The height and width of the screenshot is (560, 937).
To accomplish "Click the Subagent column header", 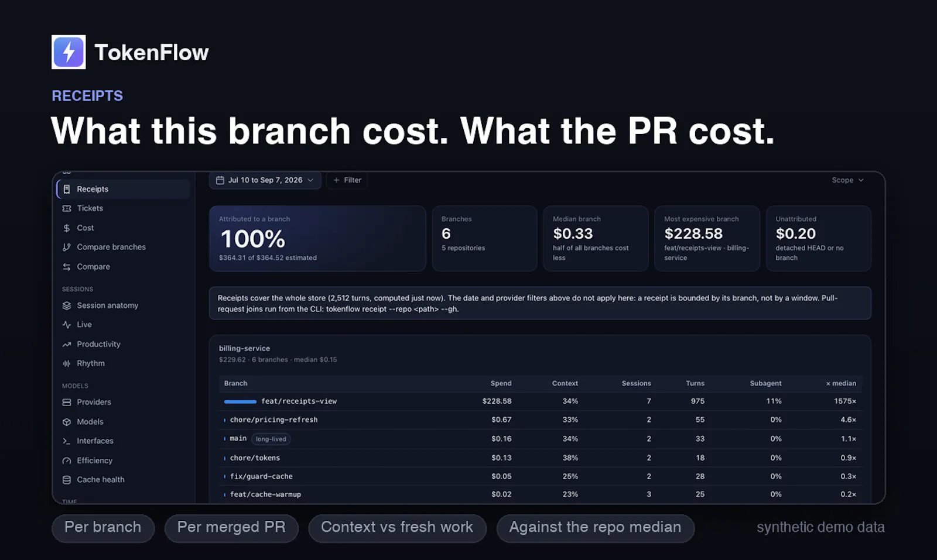I will pyautogui.click(x=765, y=383).
